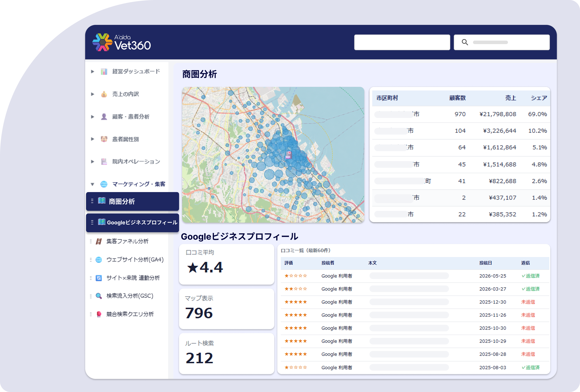The height and width of the screenshot is (392, 580).
Task: Click sales value ¥21,798,808
Action: [x=498, y=114]
